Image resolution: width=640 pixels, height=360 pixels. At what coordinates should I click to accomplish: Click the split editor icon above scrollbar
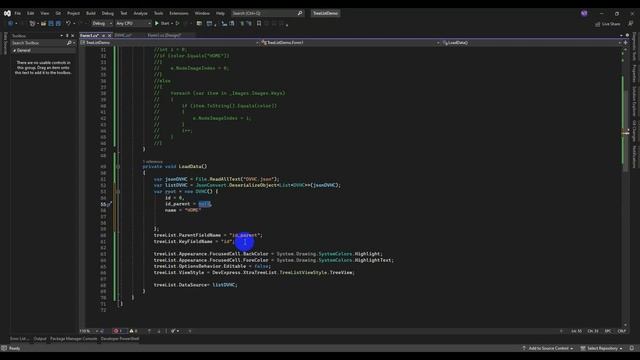point(625,42)
